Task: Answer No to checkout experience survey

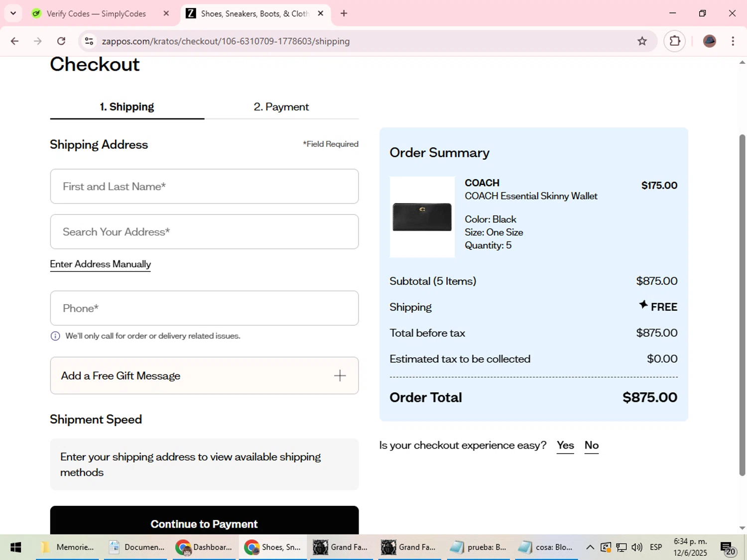Action: 592,445
